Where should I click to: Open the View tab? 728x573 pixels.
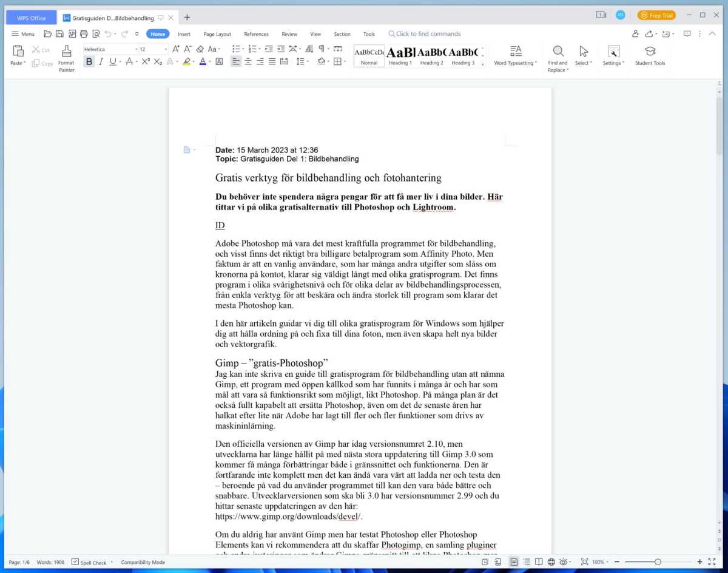[x=315, y=34]
